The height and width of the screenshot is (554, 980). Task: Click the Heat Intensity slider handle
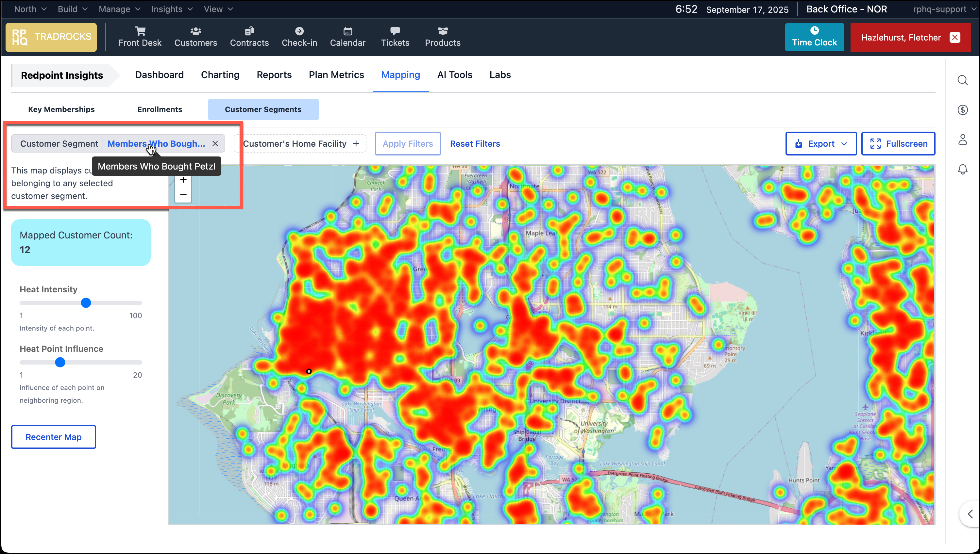[x=86, y=303]
